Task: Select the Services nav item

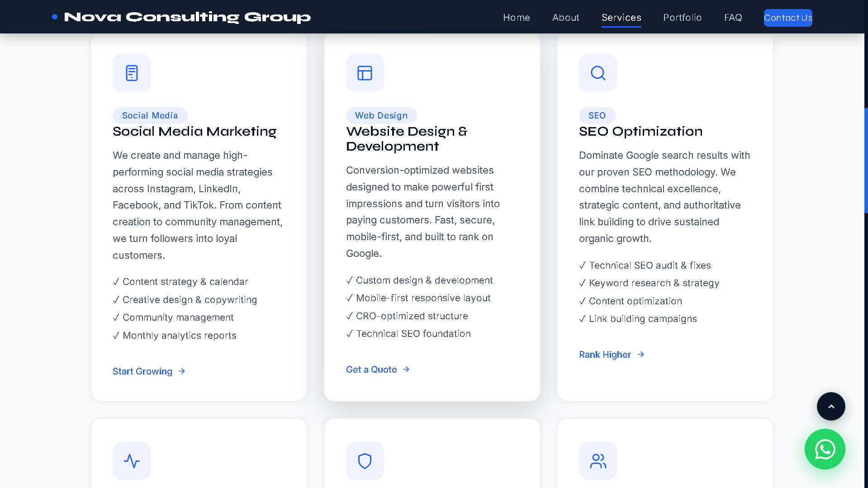Action: pyautogui.click(x=621, y=18)
